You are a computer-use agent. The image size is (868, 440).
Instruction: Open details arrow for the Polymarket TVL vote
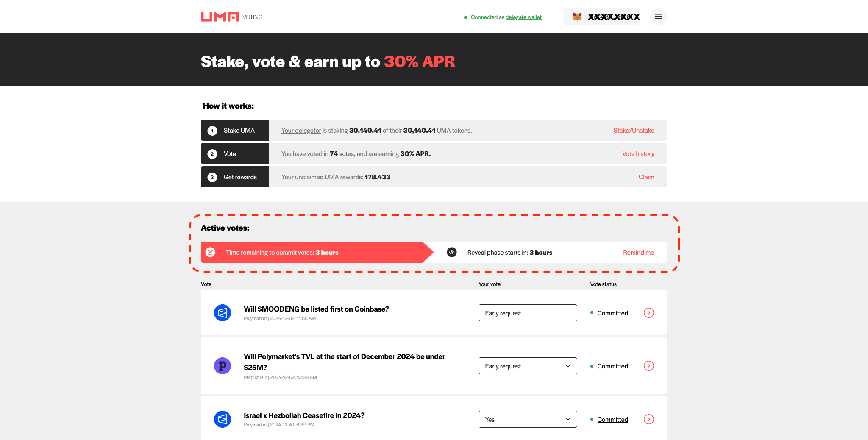[648, 366]
